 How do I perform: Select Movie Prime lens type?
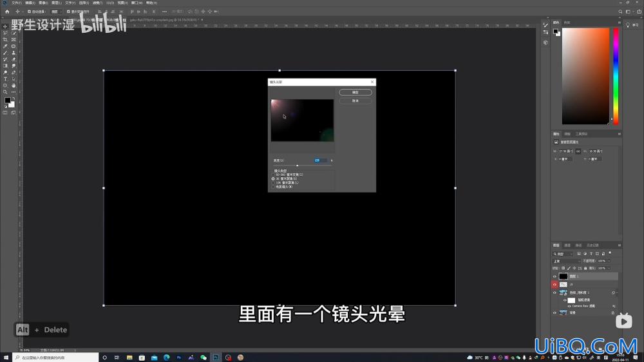tap(273, 187)
